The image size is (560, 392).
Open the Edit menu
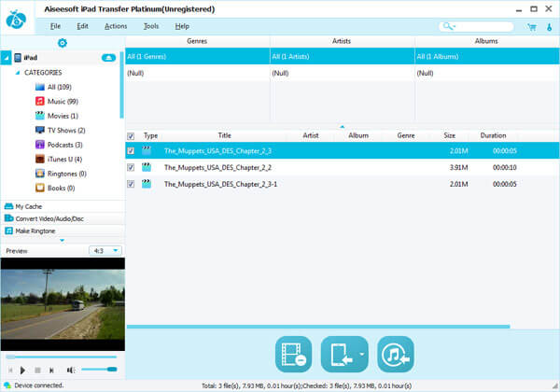82,26
